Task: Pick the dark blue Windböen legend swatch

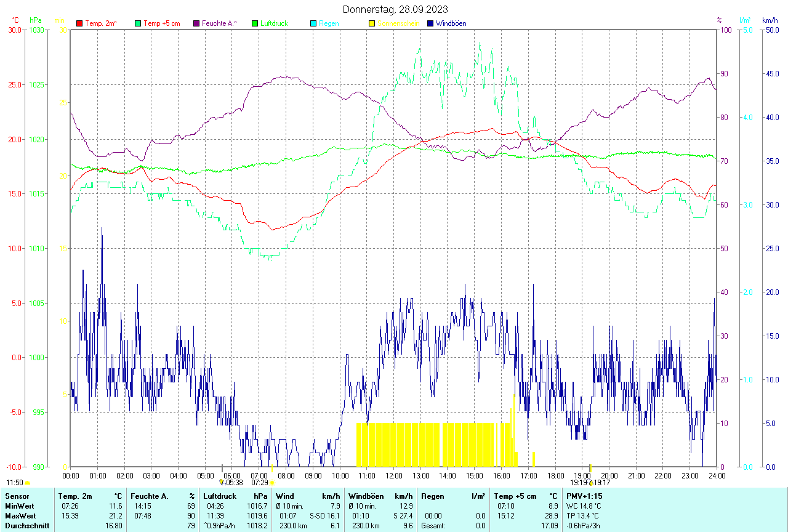Action: [430, 23]
